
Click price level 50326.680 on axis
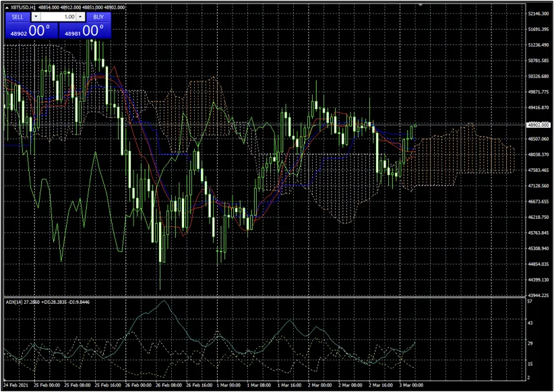(538, 76)
